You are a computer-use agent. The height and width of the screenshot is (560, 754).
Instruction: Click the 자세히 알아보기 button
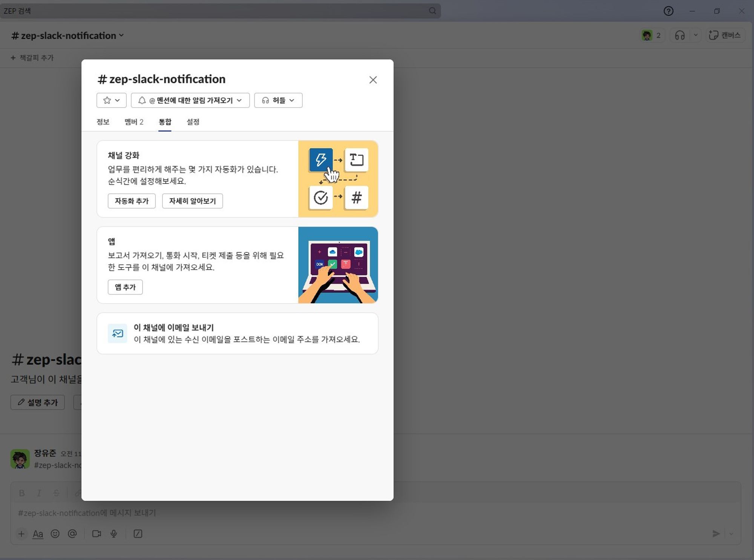click(x=192, y=201)
